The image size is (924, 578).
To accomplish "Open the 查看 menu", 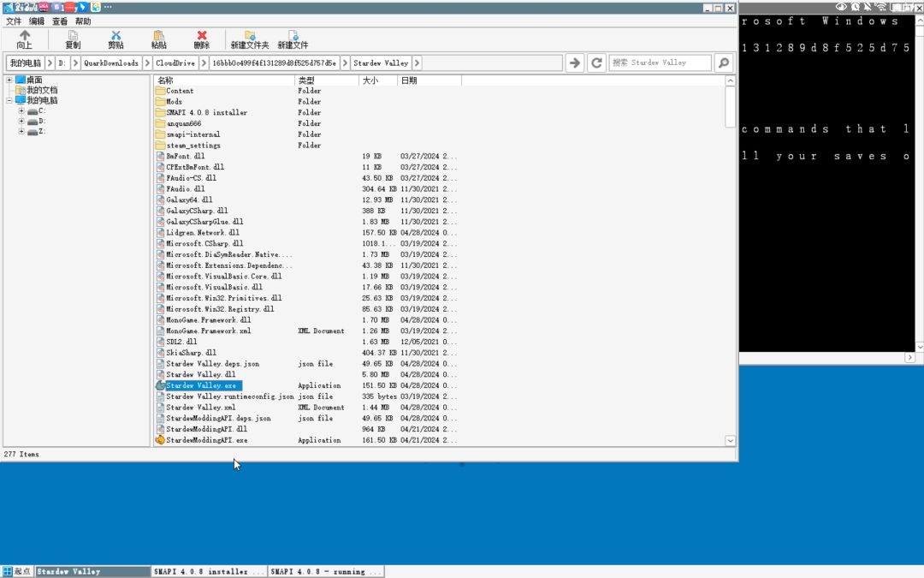I will coord(60,21).
